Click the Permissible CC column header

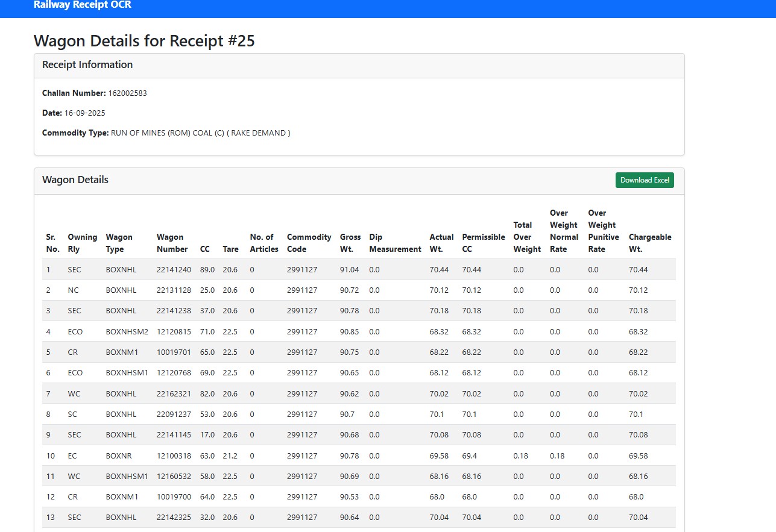[483, 243]
